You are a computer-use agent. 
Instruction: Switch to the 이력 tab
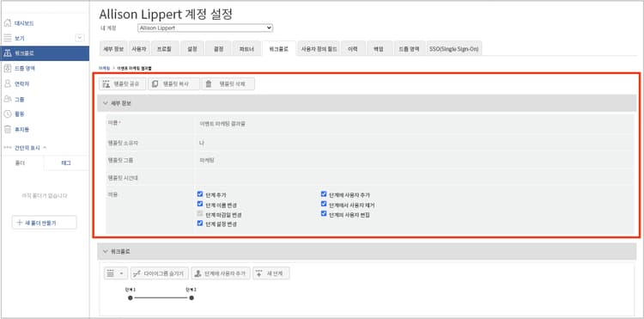tap(352, 48)
